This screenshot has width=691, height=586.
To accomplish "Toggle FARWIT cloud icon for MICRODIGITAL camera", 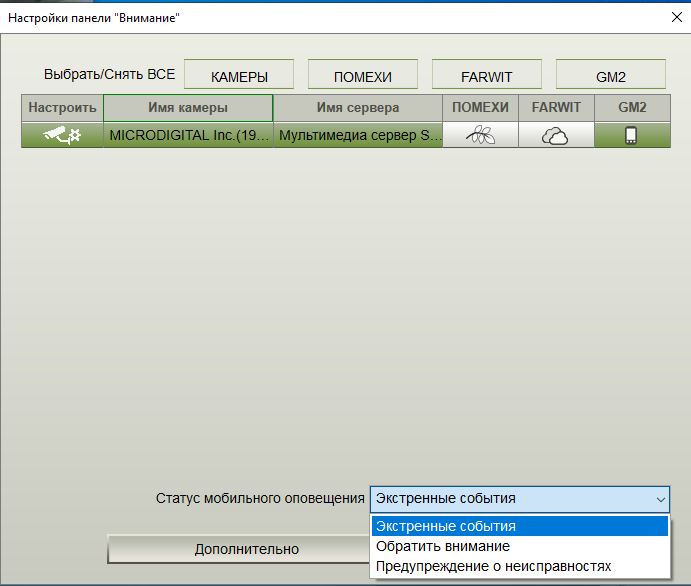I will tap(556, 135).
